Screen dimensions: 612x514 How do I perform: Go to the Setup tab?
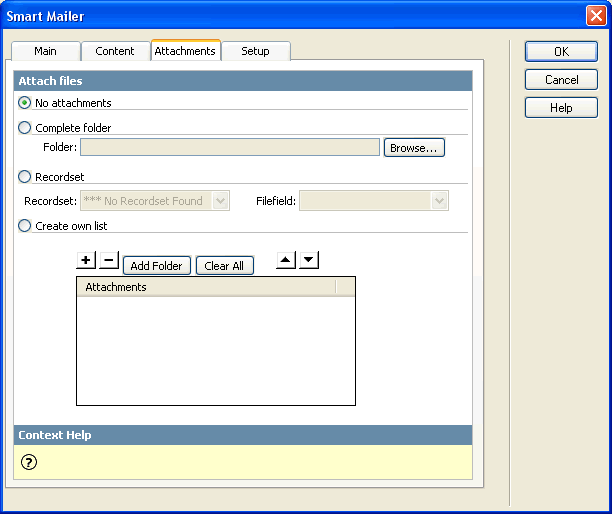coord(256,51)
